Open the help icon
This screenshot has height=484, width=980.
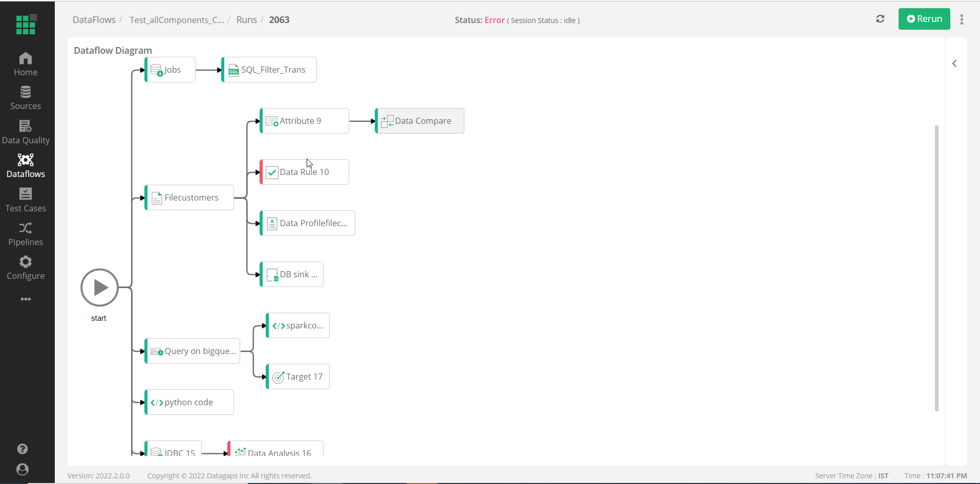pyautogui.click(x=23, y=449)
